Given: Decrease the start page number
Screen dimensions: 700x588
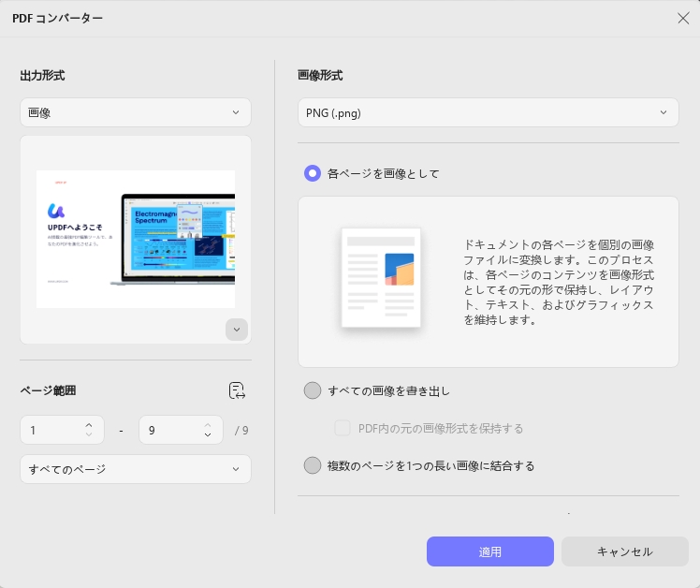Looking at the screenshot, I should coord(89,434).
